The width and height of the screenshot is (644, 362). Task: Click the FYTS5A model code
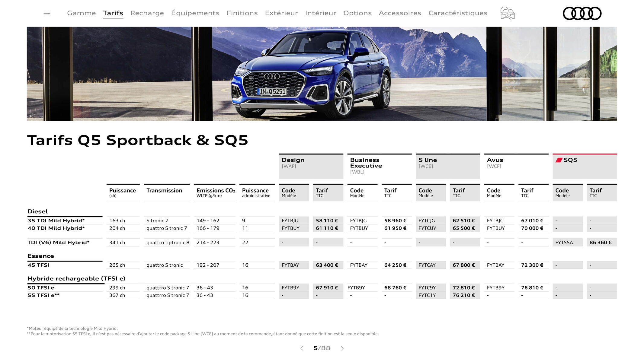point(564,243)
